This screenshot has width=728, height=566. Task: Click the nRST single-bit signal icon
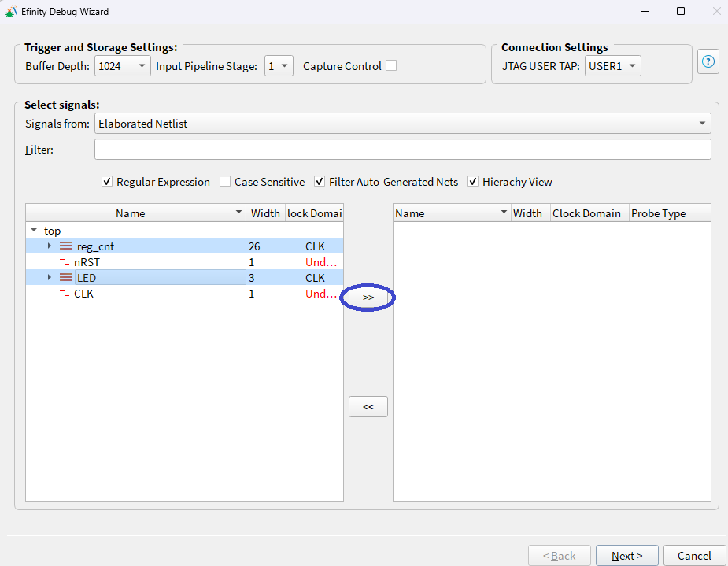coord(65,262)
